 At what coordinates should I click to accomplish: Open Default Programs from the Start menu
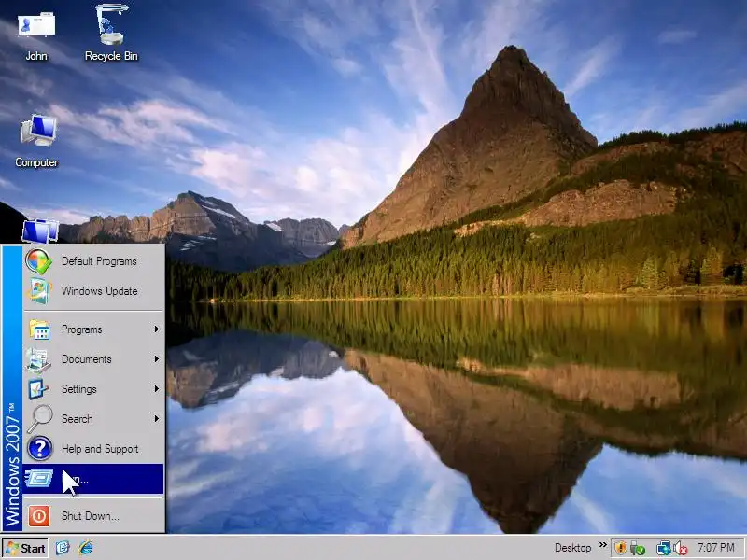(93, 261)
